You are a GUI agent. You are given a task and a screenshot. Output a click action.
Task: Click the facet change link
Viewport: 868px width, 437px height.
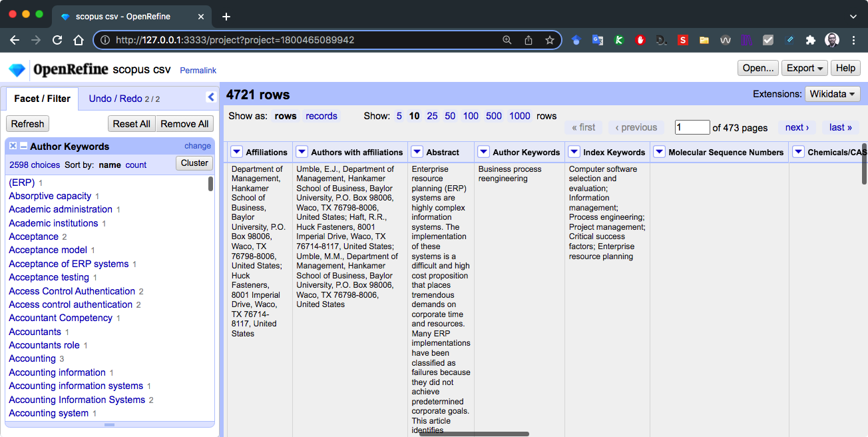point(198,146)
